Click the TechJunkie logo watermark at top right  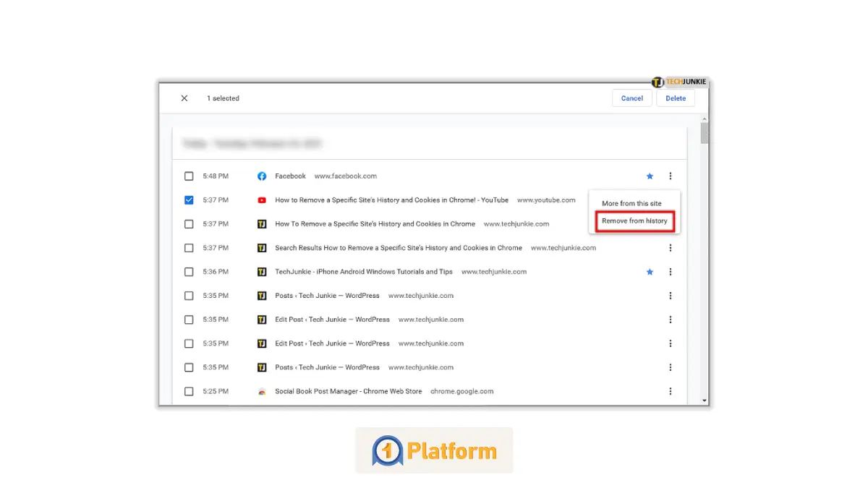tap(678, 82)
